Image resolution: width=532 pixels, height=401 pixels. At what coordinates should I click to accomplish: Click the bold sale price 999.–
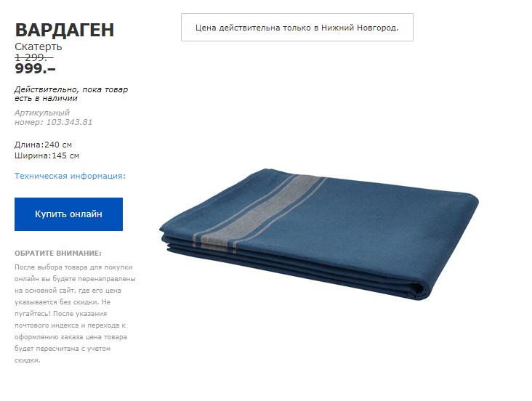[x=35, y=68]
